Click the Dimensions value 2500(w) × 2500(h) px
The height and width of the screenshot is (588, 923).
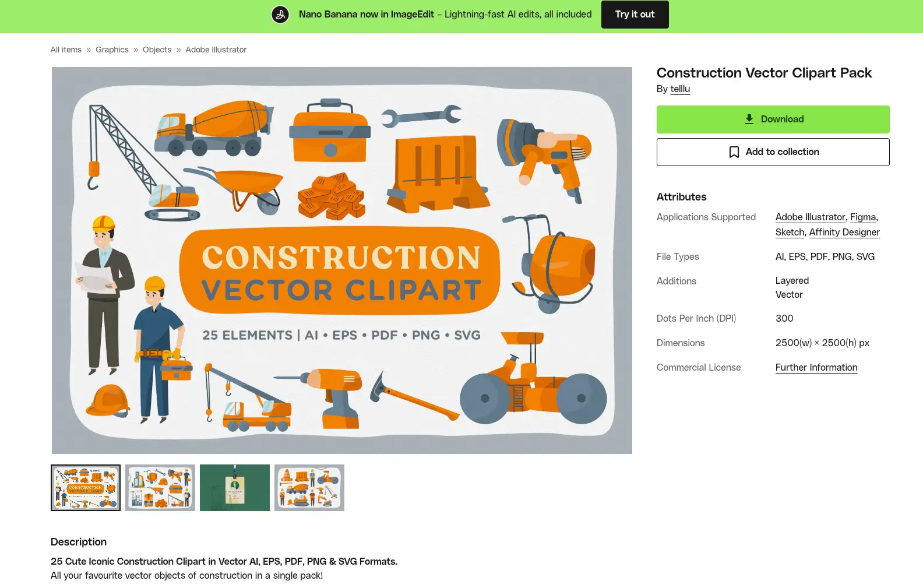tap(822, 343)
